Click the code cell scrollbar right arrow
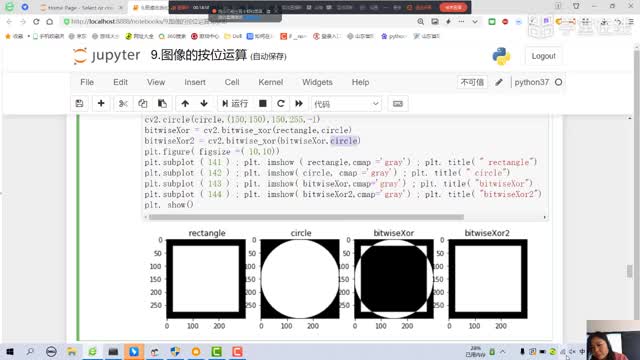 (544, 217)
